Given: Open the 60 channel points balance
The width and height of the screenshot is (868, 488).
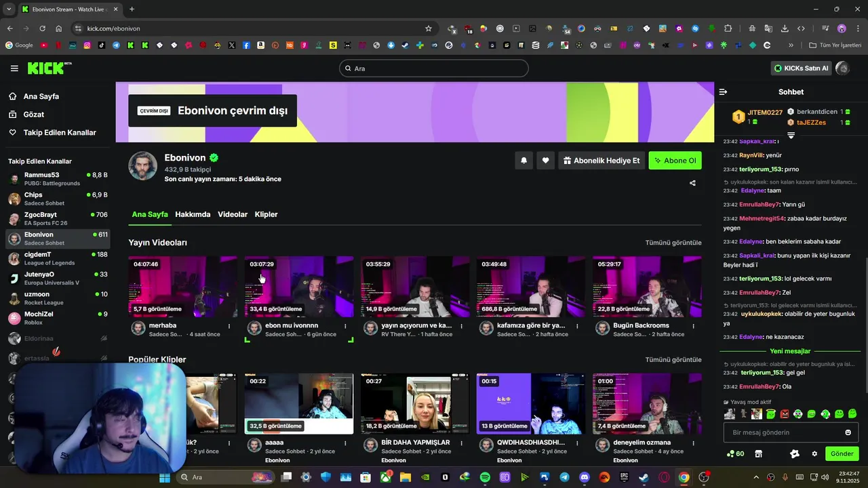Looking at the screenshot, I should coord(735,453).
